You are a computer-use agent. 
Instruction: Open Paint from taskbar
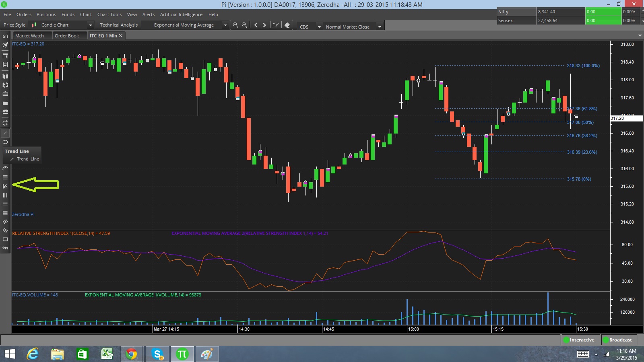click(x=207, y=354)
